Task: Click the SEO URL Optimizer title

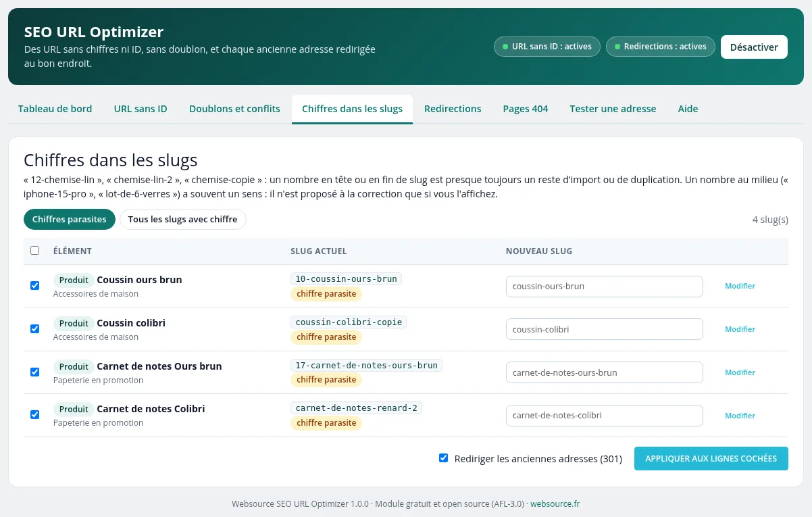Action: (x=94, y=32)
